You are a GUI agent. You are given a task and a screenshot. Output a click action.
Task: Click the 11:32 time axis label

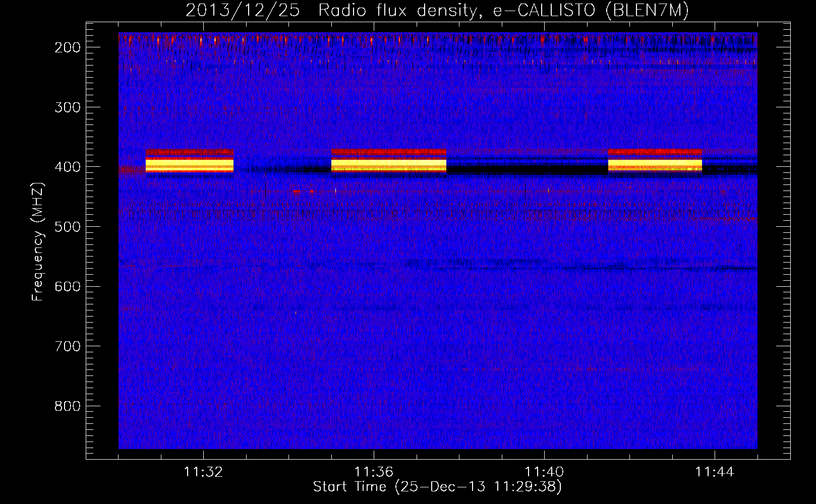point(203,472)
